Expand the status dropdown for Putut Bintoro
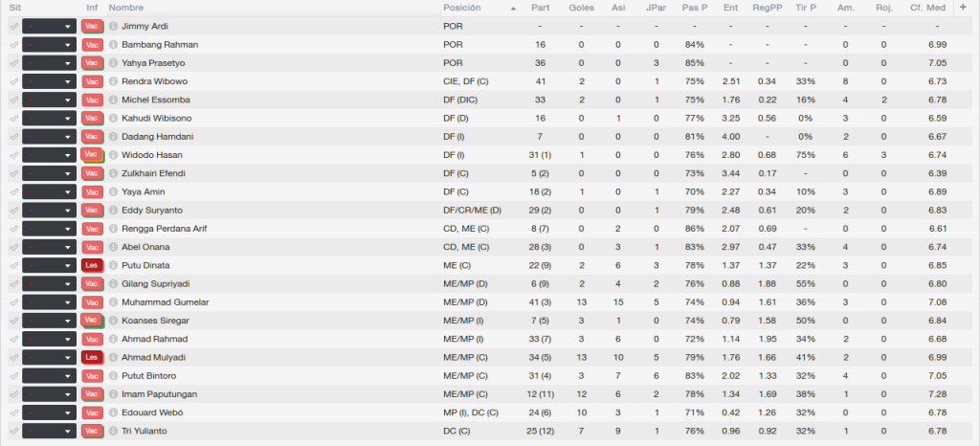The image size is (980, 446). 50,376
